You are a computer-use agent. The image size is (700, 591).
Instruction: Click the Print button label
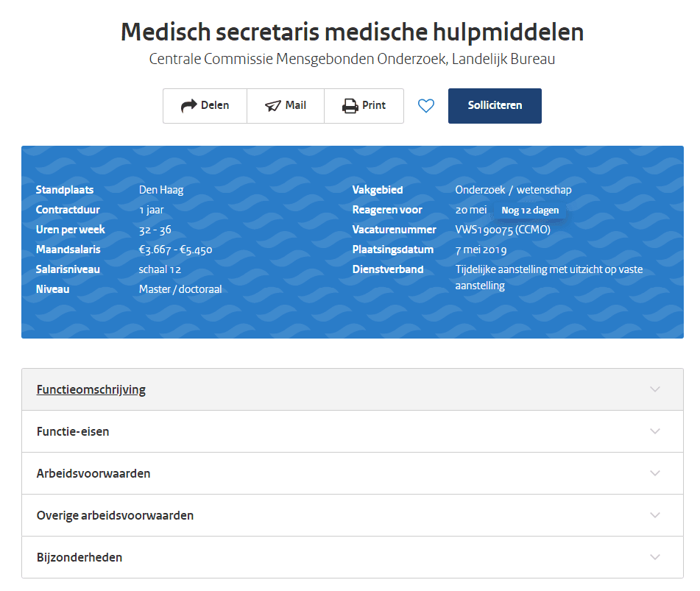pos(374,105)
